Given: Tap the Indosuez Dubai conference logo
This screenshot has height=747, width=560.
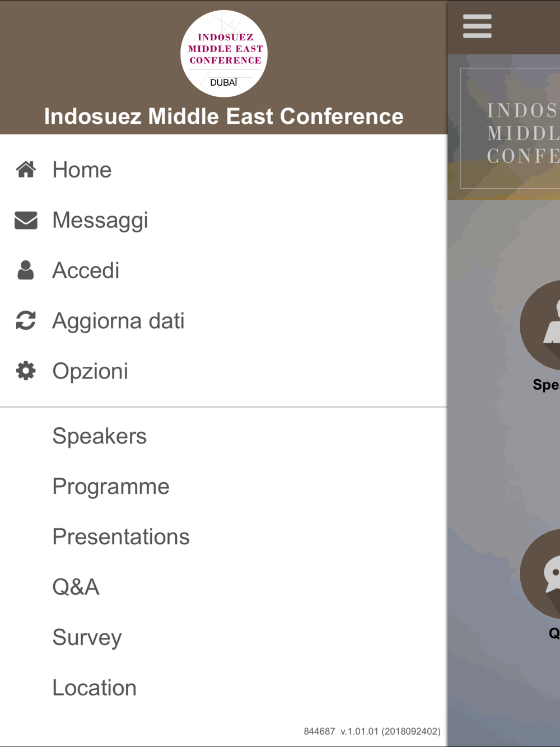Looking at the screenshot, I should pos(224,54).
